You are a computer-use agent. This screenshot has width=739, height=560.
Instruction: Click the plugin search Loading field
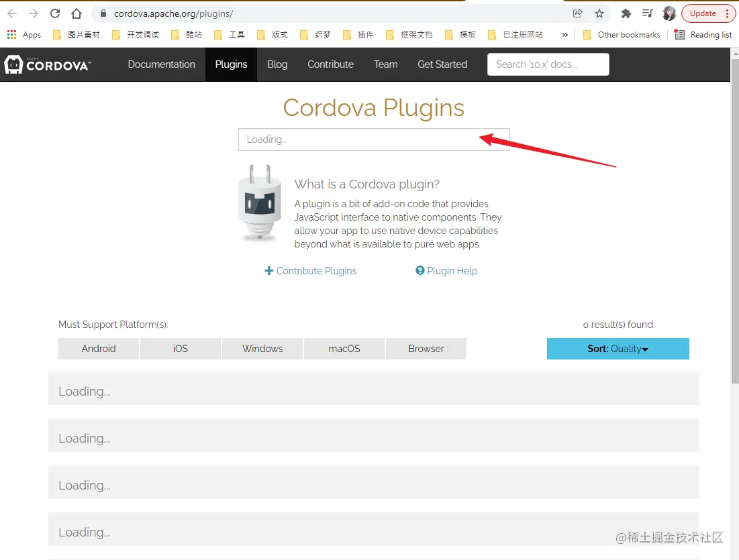pyautogui.click(x=374, y=139)
